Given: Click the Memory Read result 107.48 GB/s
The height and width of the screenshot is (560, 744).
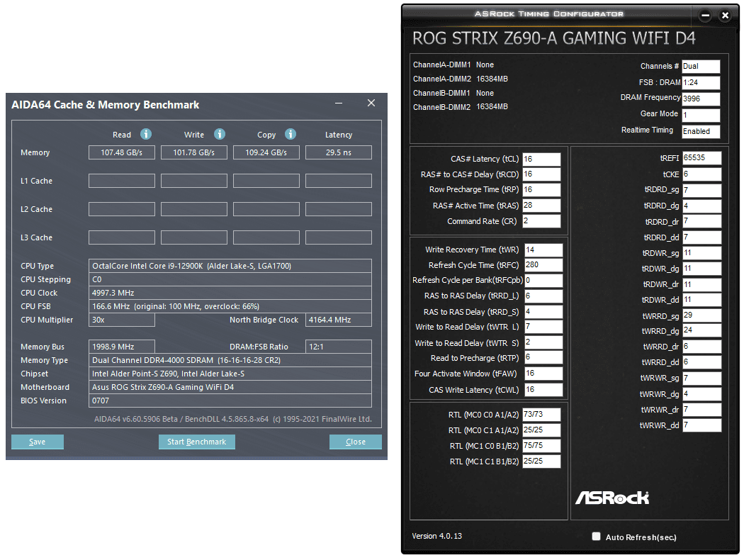Looking at the screenshot, I should (121, 152).
